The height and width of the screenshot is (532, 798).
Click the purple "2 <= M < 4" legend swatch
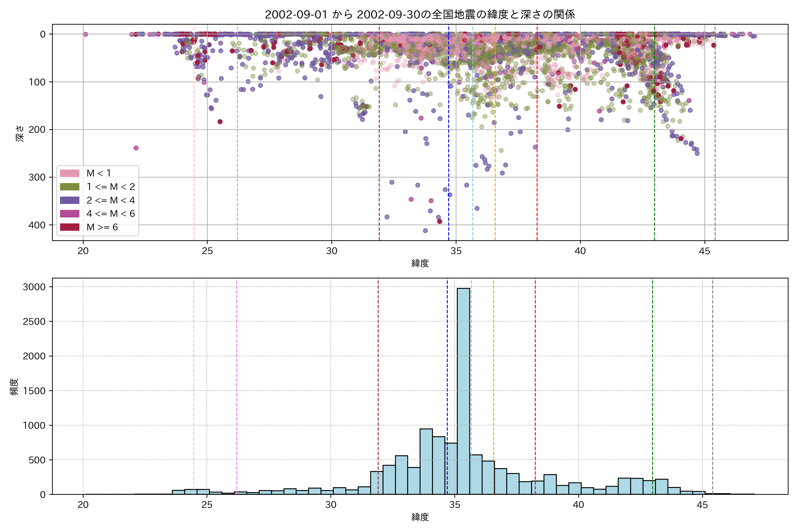[x=70, y=200]
